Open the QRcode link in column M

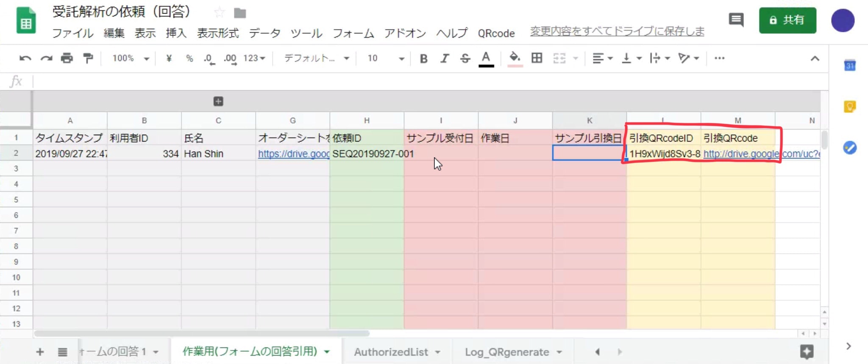tap(761, 154)
